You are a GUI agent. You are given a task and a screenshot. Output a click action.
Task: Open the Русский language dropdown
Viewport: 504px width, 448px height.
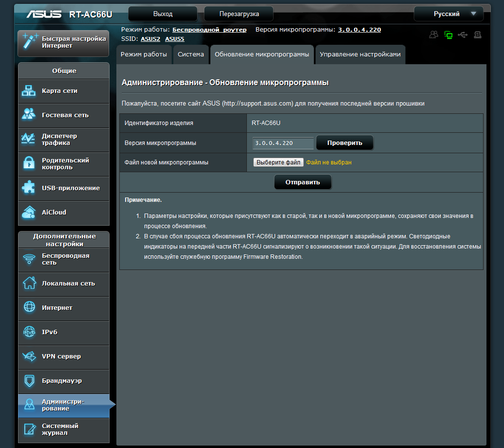tap(448, 14)
